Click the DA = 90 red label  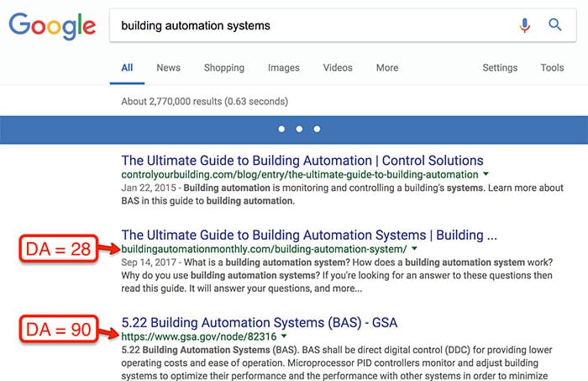(59, 329)
